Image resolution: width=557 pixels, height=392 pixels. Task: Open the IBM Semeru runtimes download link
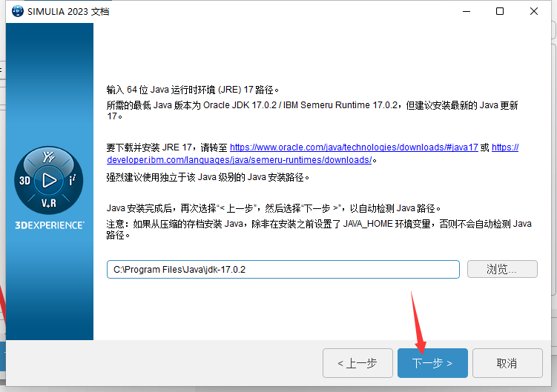239,159
